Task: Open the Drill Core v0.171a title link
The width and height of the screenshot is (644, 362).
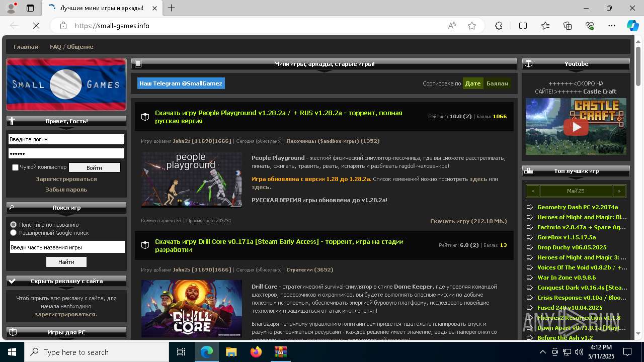Action: 279,245
